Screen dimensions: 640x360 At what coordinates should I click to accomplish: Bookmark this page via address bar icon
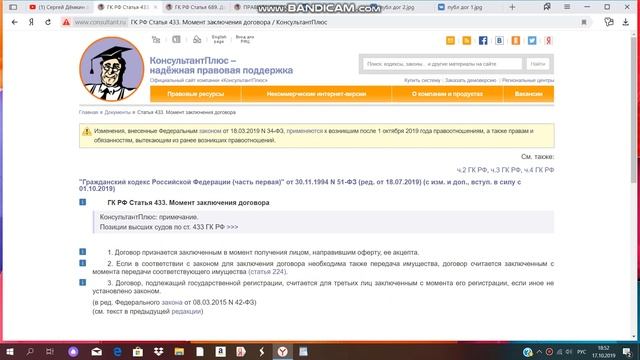click(584, 22)
